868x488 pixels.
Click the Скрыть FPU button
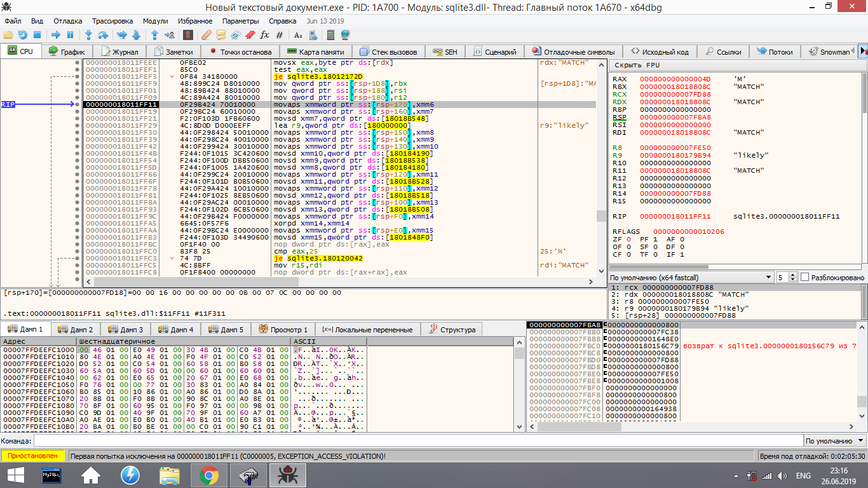pyautogui.click(x=637, y=65)
